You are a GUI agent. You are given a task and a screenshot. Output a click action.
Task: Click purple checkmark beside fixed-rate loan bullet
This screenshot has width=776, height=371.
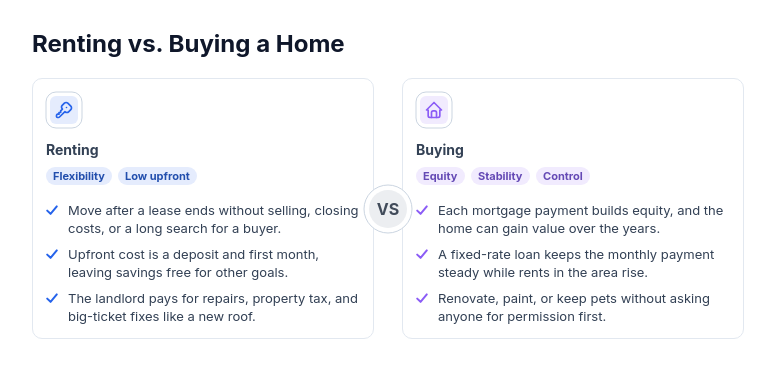(422, 254)
